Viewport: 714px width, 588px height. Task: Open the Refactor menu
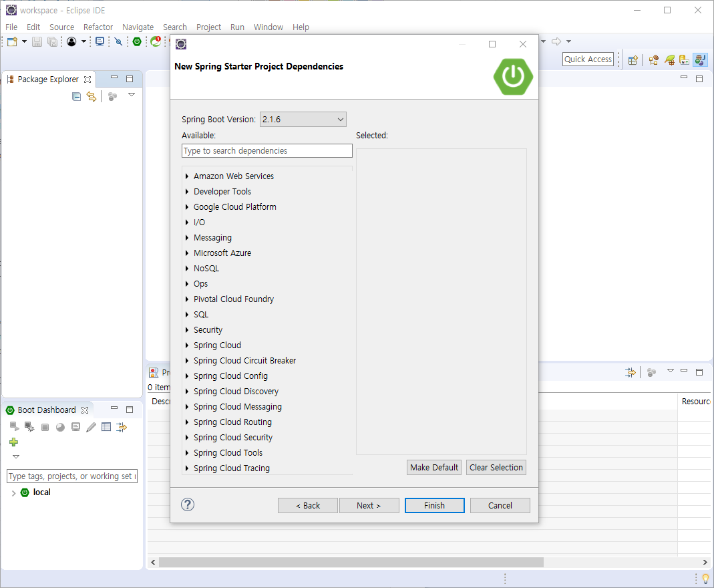(x=98, y=27)
